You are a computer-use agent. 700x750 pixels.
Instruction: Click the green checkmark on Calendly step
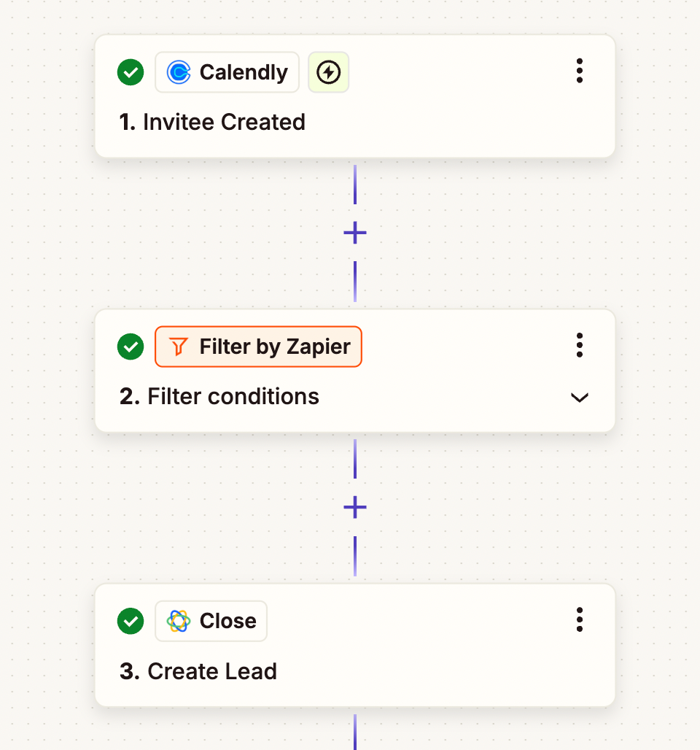coord(131,73)
